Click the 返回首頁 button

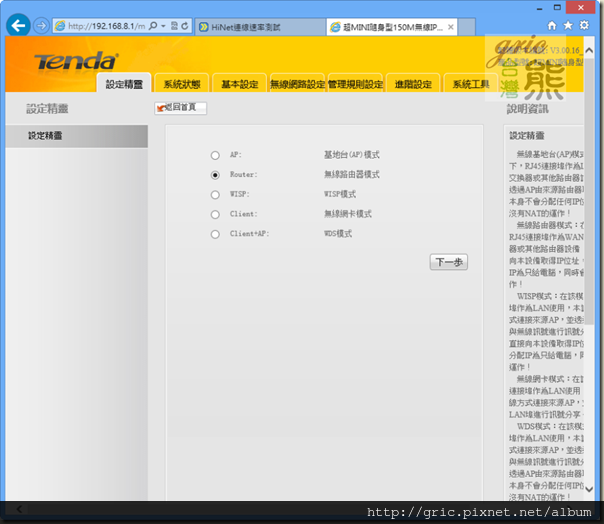coord(180,107)
